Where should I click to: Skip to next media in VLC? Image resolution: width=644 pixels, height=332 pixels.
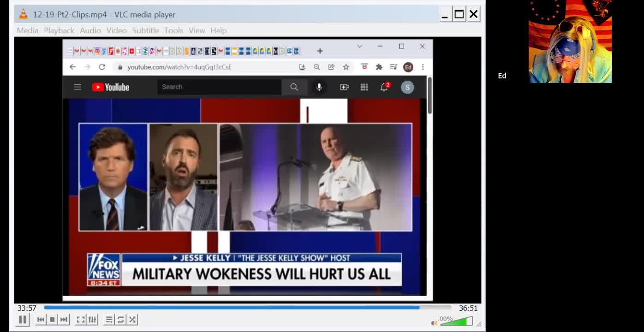tap(64, 320)
